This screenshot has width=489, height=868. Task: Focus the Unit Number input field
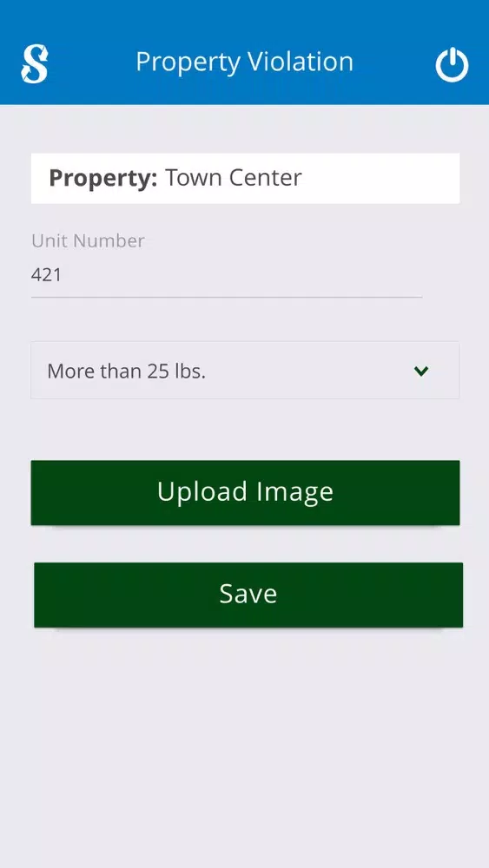pyautogui.click(x=227, y=274)
